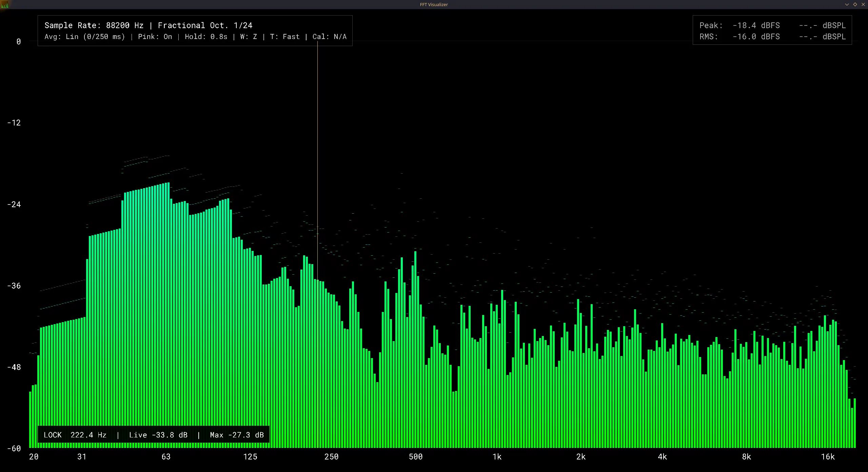Click the '125' Hz x-axis label
868x472 pixels.
250,457
